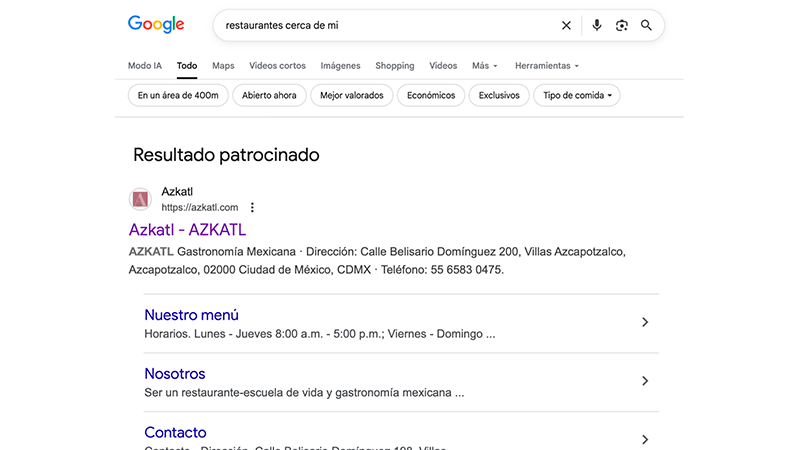Click arrow next to Nuestro menú
800x450 pixels.
coord(645,322)
